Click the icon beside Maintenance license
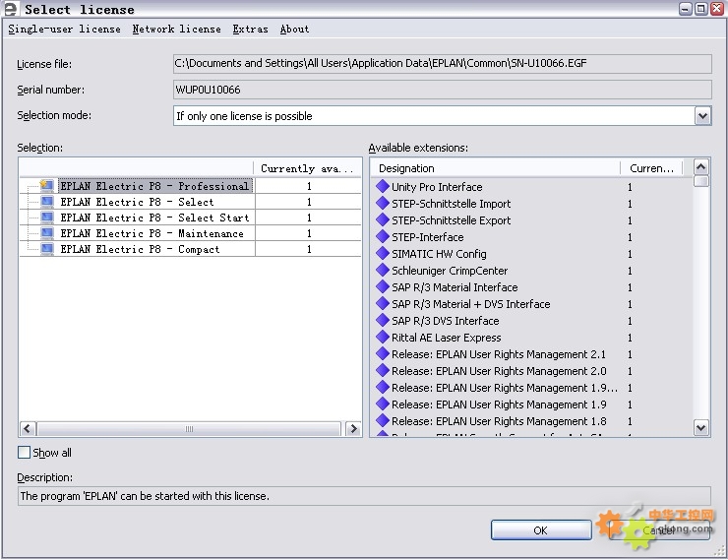 [x=47, y=233]
